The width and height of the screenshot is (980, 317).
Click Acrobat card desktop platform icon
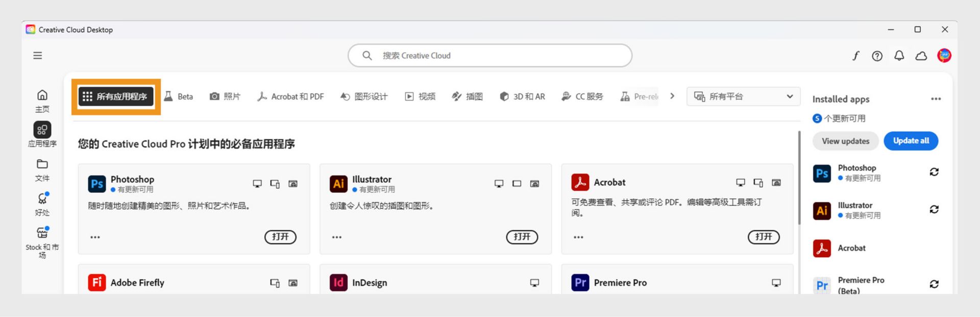741,183
